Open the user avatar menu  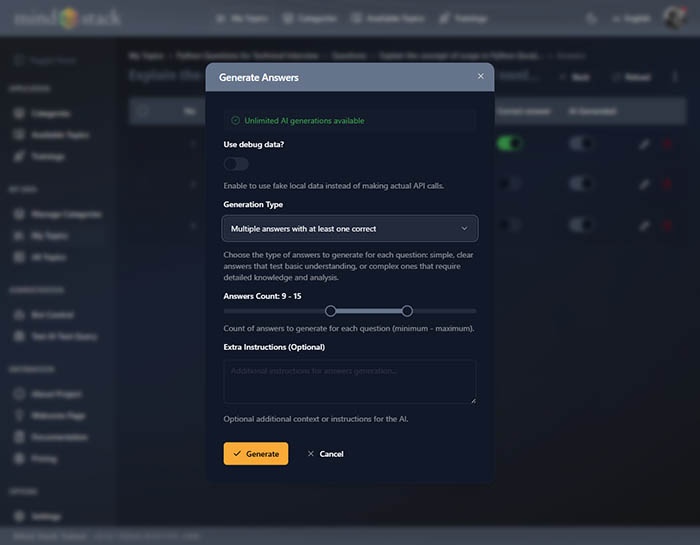tap(674, 18)
